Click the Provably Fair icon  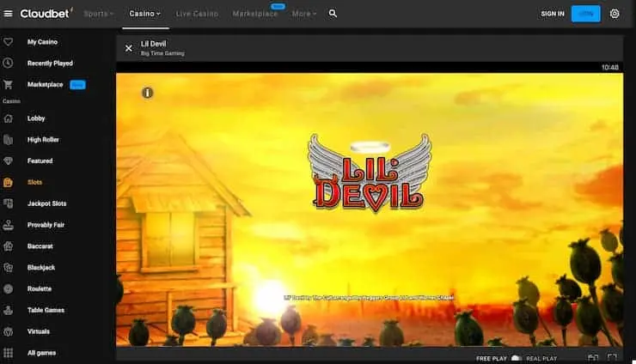tap(8, 225)
